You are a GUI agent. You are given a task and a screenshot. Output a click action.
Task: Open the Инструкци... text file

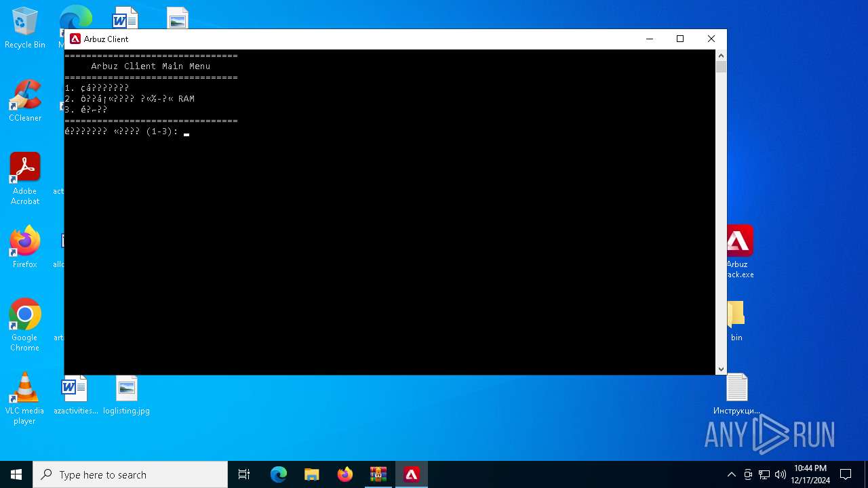[x=736, y=394]
